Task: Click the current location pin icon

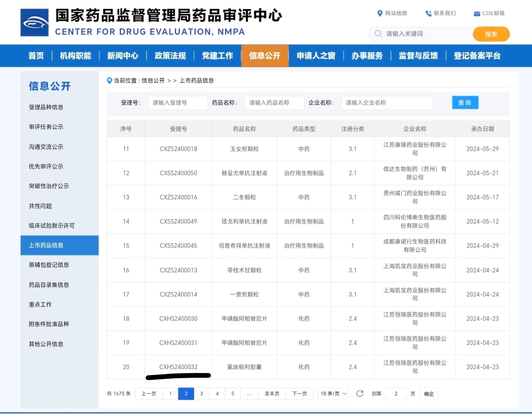Action: click(109, 80)
